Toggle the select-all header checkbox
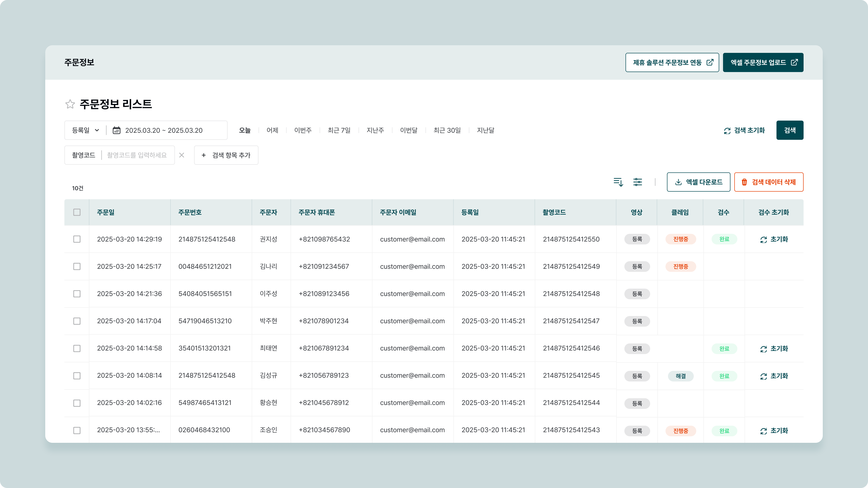 tap(77, 212)
